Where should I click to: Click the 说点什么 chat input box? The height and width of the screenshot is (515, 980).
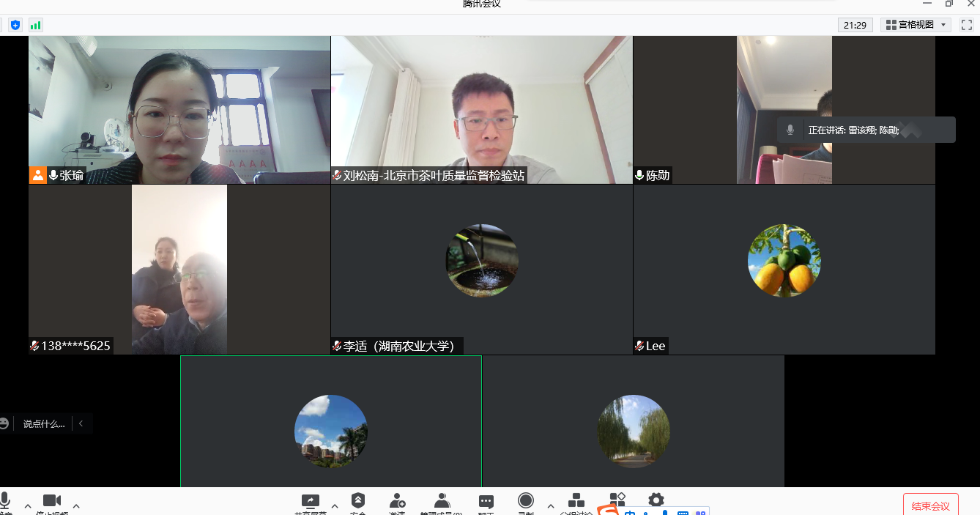[44, 423]
